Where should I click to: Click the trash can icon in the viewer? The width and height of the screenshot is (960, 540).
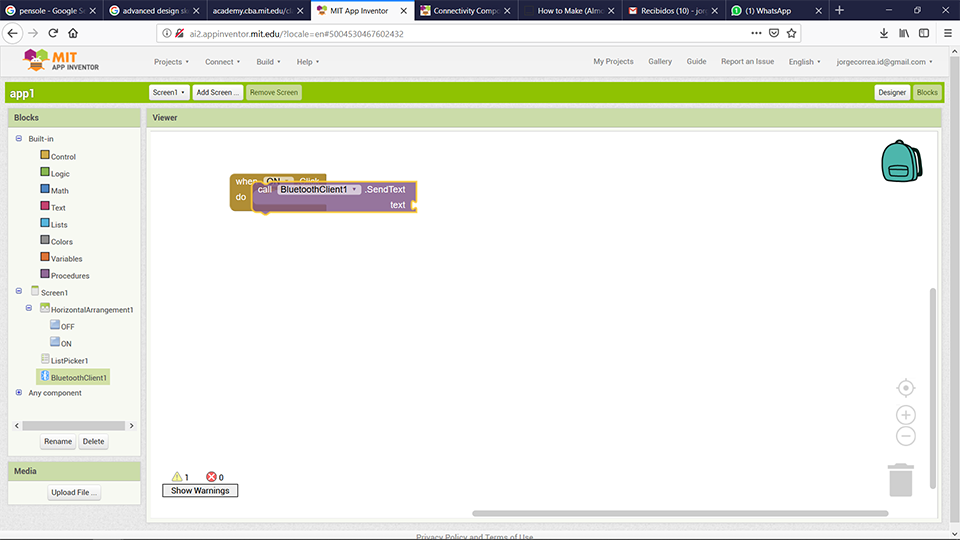click(901, 479)
